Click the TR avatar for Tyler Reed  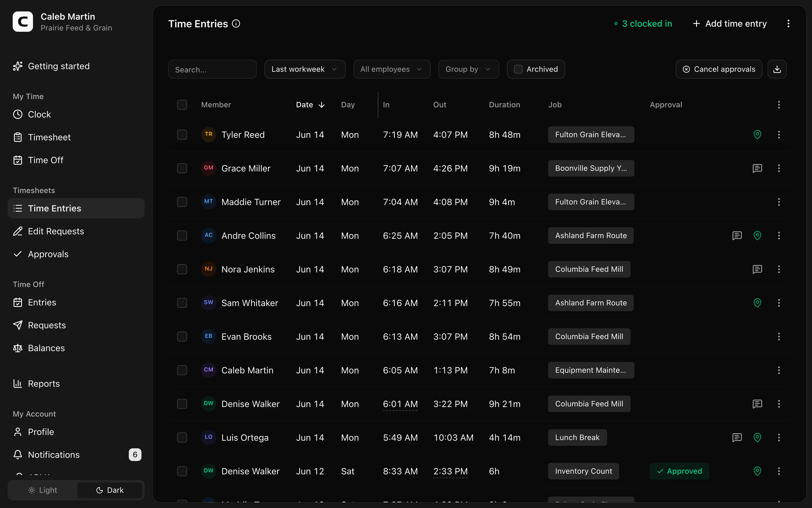coord(208,134)
